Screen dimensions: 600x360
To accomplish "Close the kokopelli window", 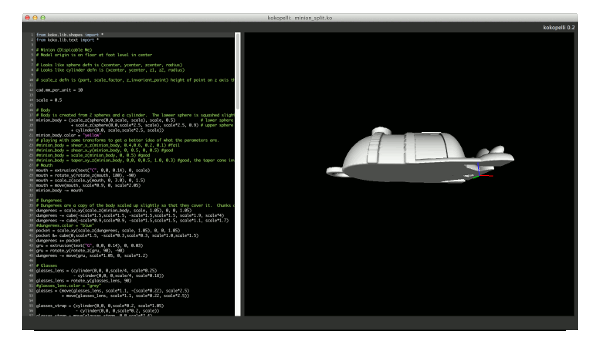I will coord(27,18).
